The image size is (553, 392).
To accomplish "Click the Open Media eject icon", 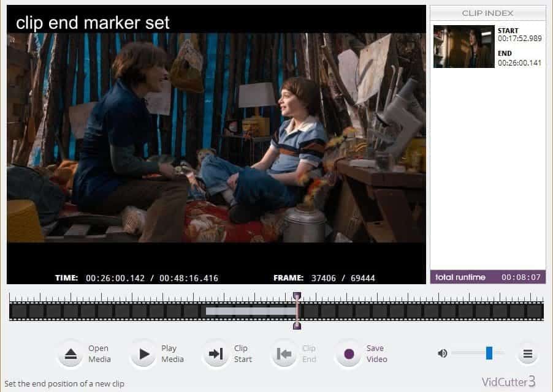I will point(71,353).
